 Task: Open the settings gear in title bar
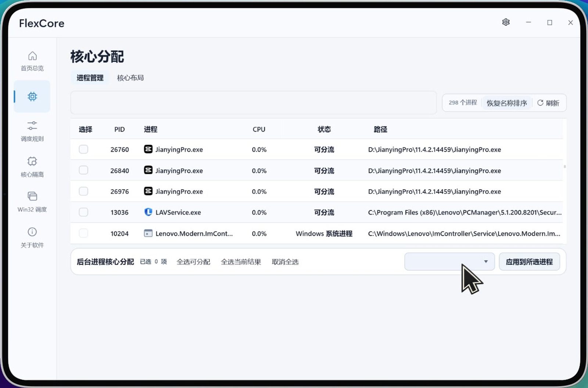pos(506,22)
